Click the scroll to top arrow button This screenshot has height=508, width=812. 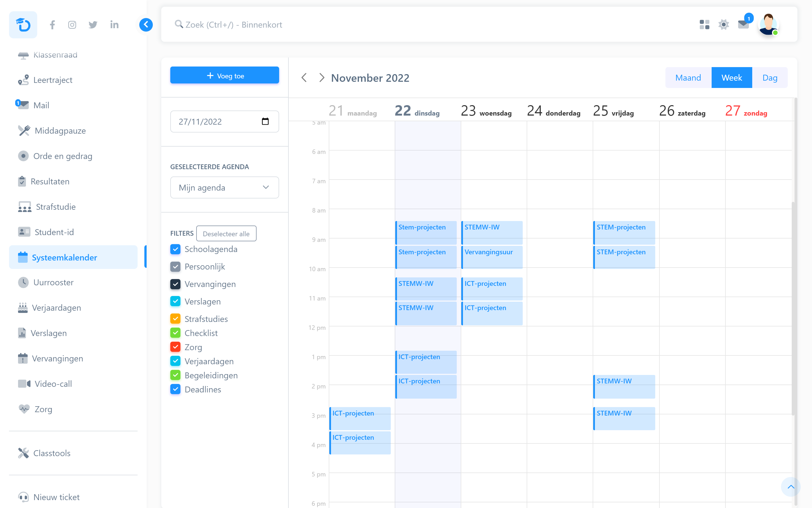point(791,487)
